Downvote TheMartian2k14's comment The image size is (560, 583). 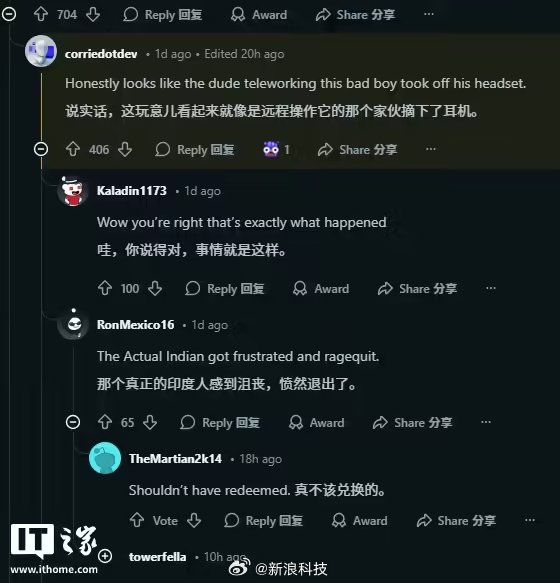(194, 520)
